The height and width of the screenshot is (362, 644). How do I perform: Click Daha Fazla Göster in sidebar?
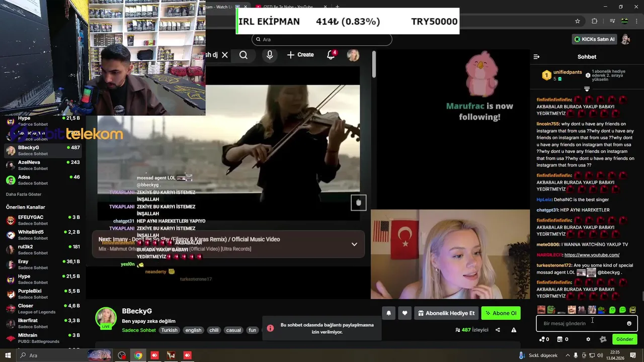(x=24, y=195)
